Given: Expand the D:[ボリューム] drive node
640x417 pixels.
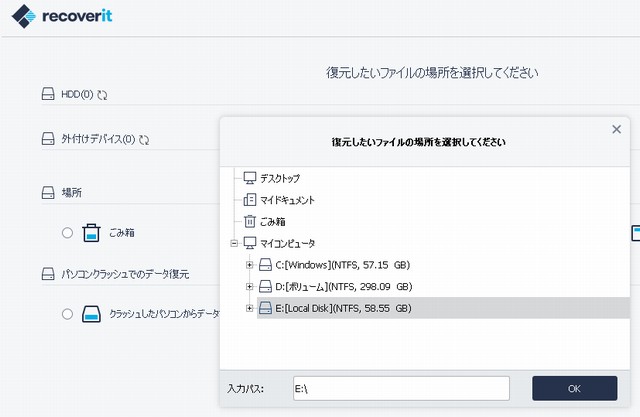Looking at the screenshot, I should click(x=250, y=287).
